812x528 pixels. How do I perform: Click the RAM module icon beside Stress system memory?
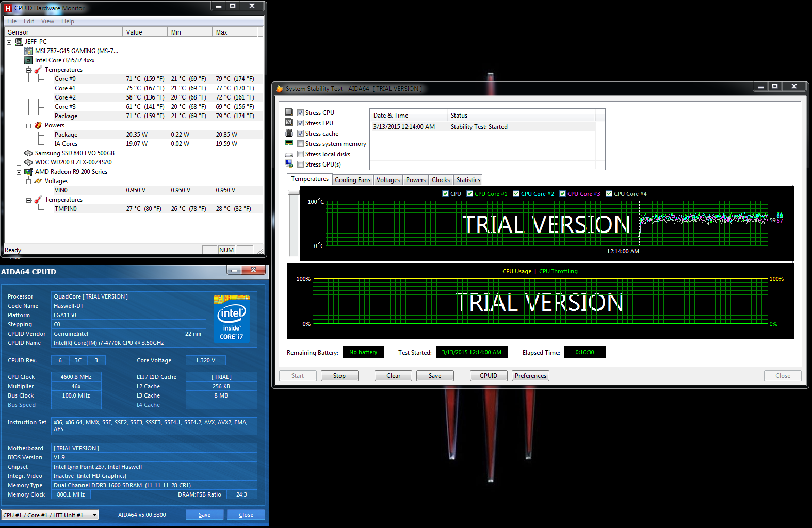(x=289, y=143)
